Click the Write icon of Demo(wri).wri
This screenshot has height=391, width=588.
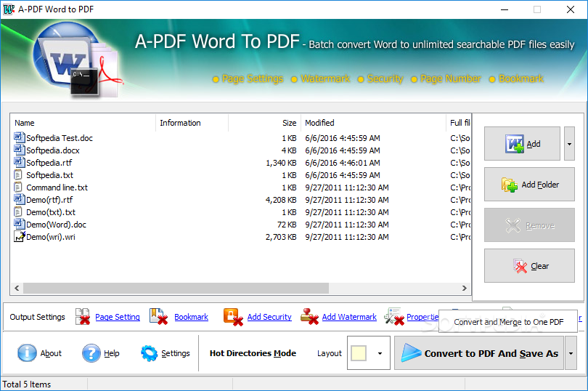click(19, 236)
